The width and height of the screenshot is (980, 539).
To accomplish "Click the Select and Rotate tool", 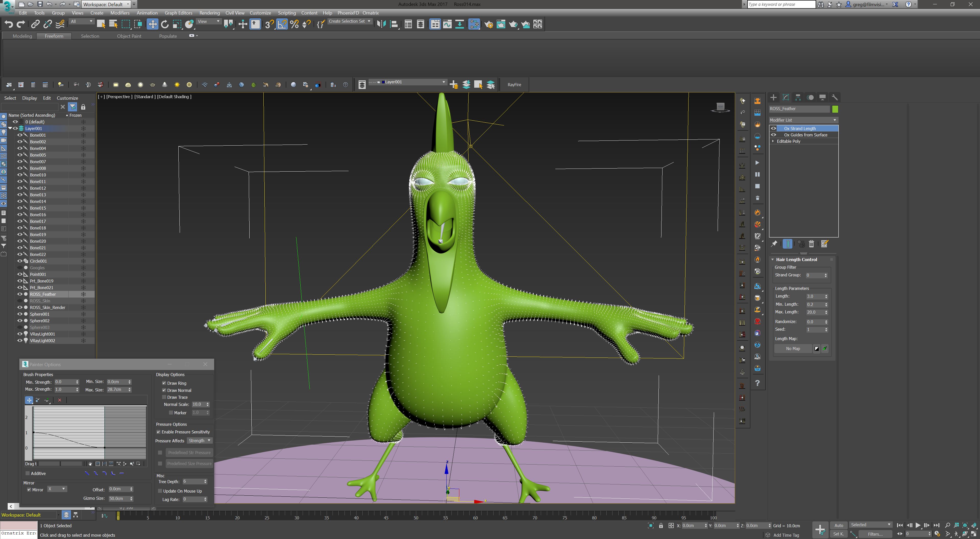I will [x=164, y=24].
